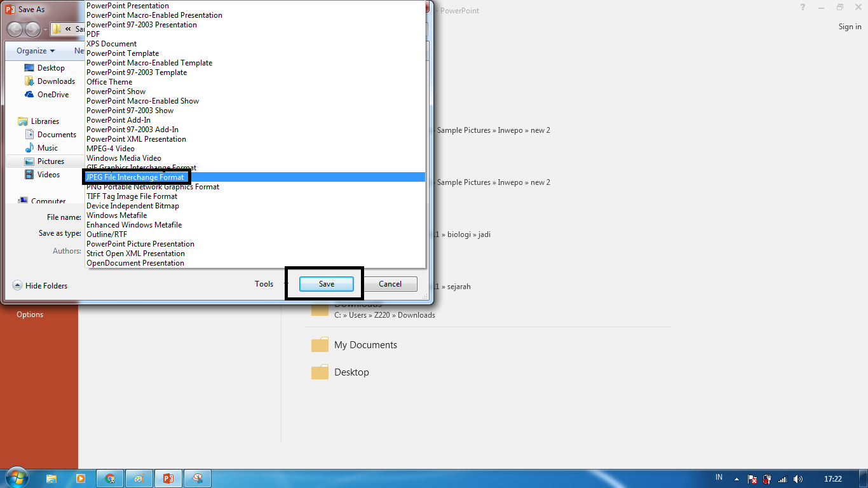Open Windows Explorer from the taskbar
The height and width of the screenshot is (488, 868).
(x=51, y=478)
